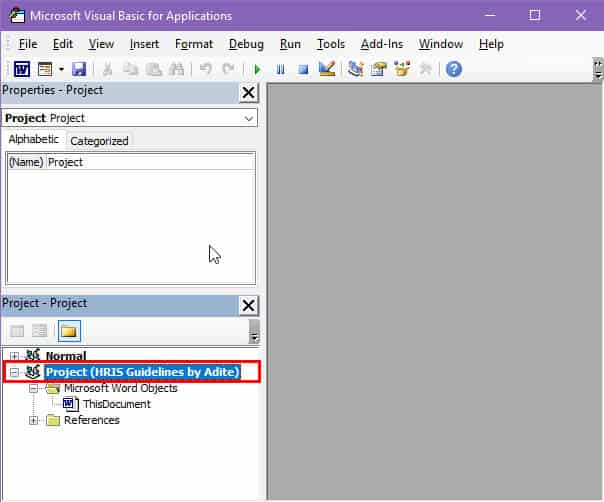This screenshot has height=502, width=604.
Task: Click the Reset stop toolbar icon
Action: [304, 70]
